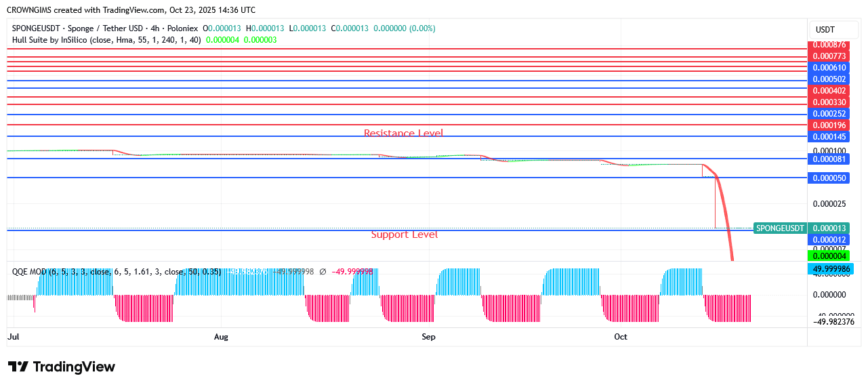Click the Jul marker on time axis

[x=14, y=337]
